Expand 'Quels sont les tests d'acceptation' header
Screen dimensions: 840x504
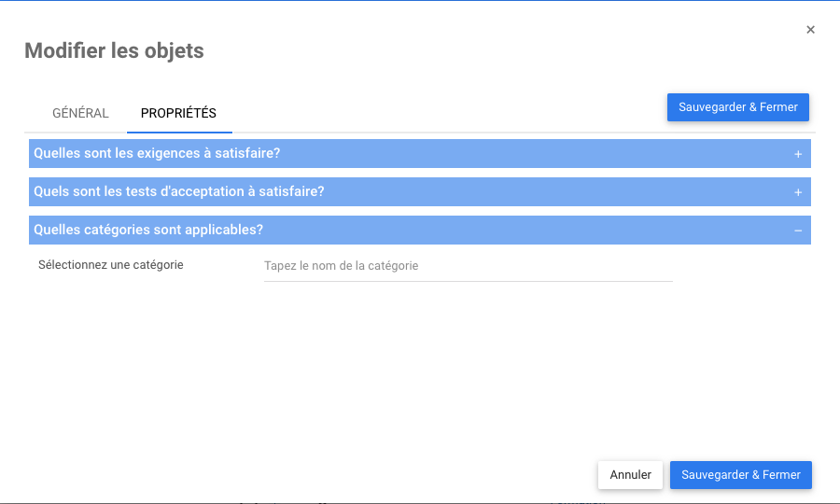tap(178, 191)
